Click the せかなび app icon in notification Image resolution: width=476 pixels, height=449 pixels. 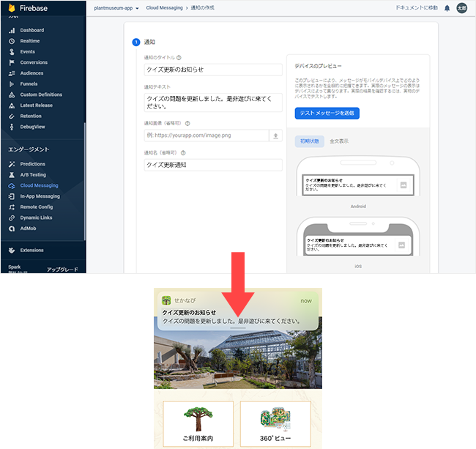(x=166, y=300)
